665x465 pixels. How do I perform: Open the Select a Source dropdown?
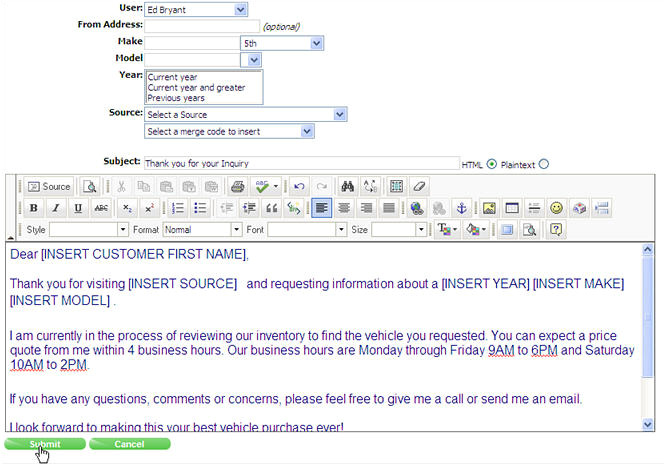[246, 114]
